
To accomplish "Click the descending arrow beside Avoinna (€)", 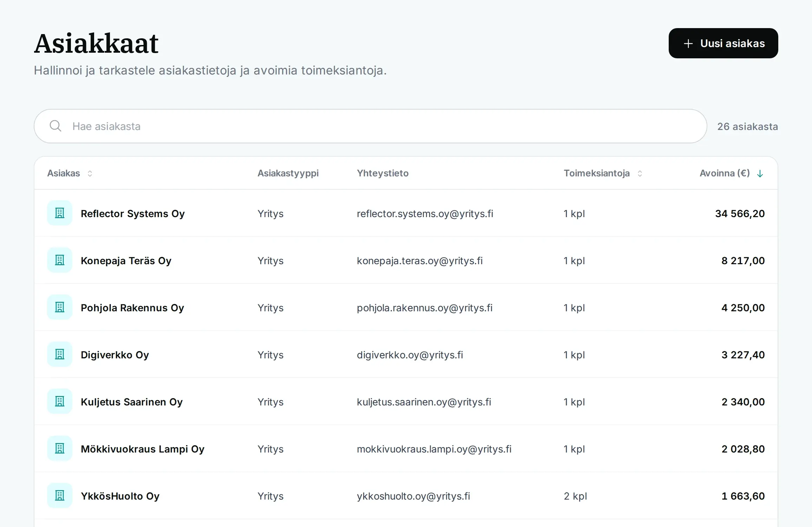I will (760, 174).
